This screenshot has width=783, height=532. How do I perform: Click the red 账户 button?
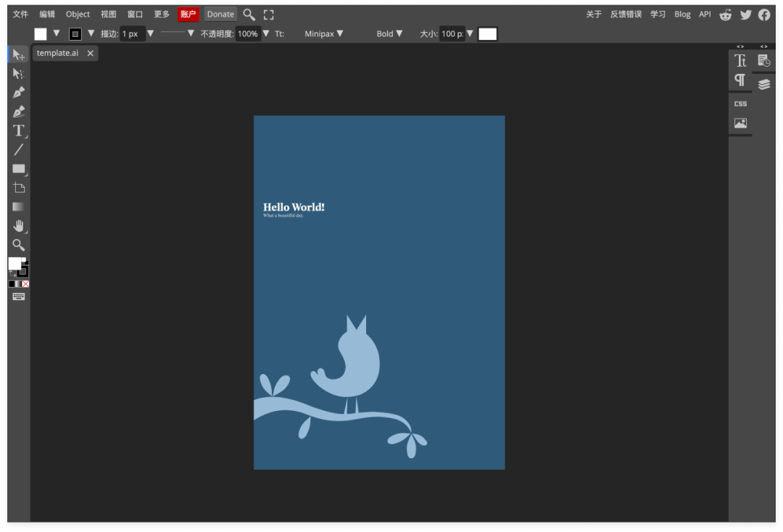[188, 14]
